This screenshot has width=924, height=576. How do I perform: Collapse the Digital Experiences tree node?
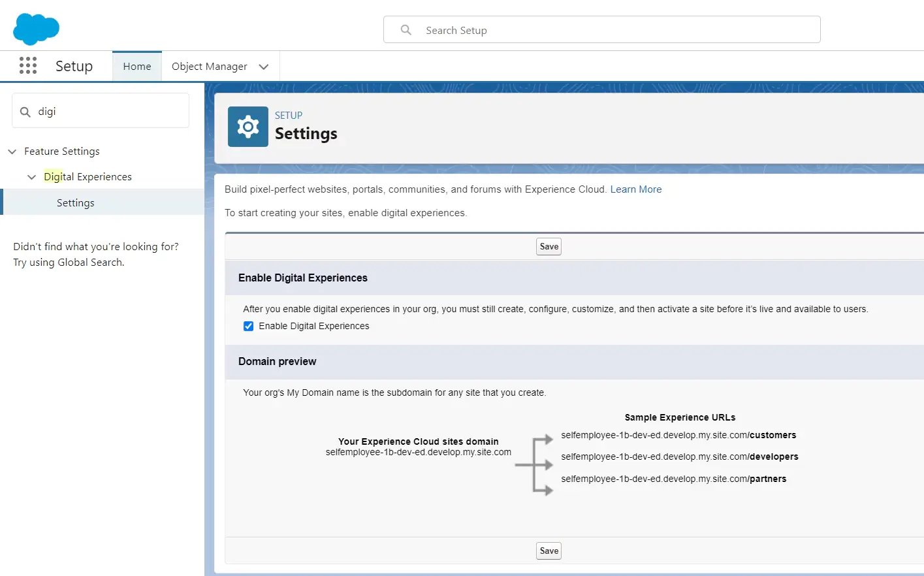pos(31,177)
